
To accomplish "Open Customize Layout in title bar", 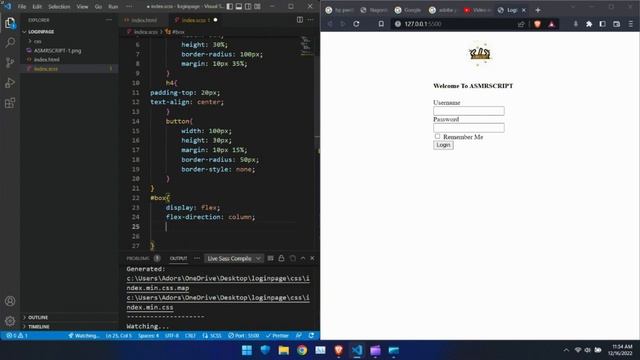I will click(258, 7).
